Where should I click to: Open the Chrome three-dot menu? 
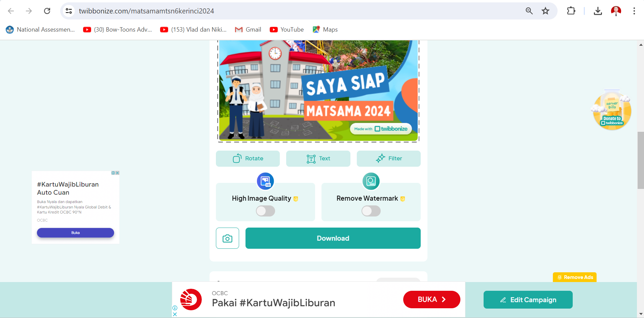pos(634,11)
